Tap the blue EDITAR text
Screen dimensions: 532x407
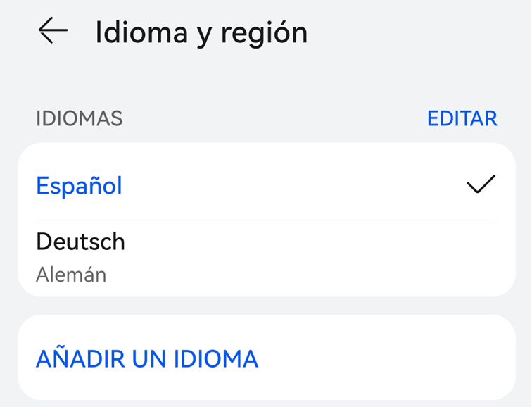click(462, 118)
